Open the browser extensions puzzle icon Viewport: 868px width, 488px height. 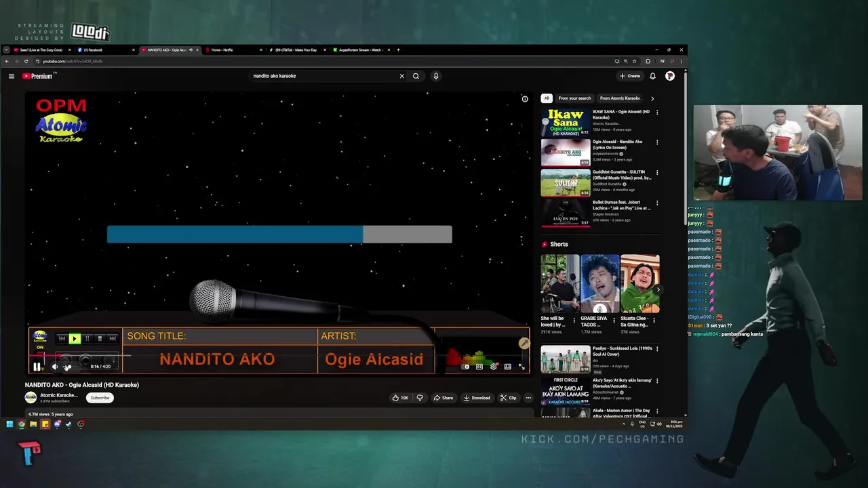coord(648,61)
